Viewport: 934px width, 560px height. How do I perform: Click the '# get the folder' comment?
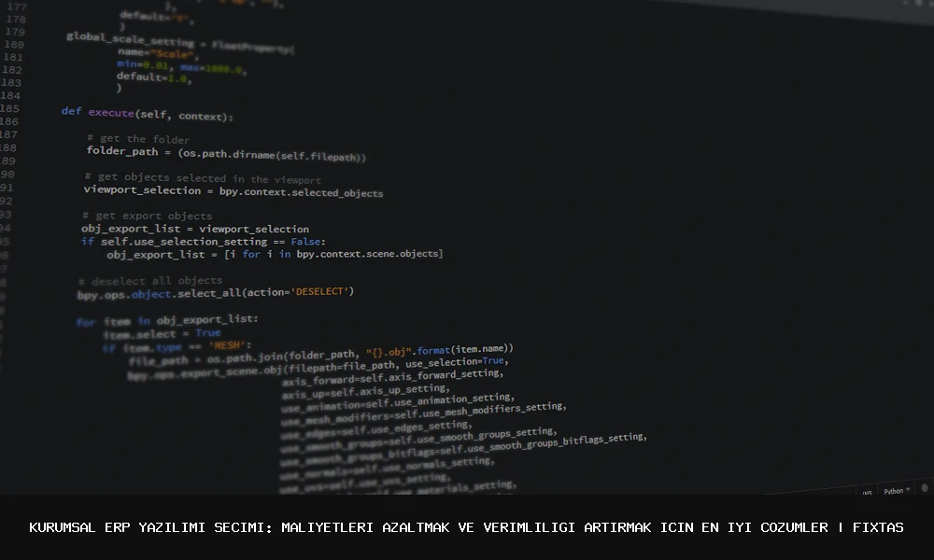point(138,139)
